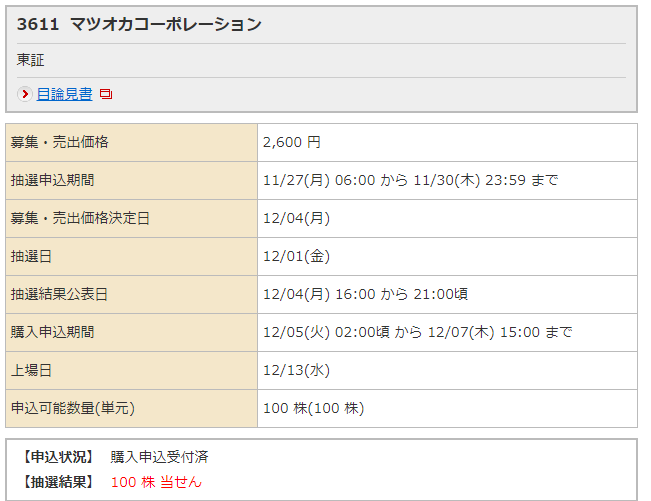Click the 募集・売出価格決定日 row label
651x501 pixels.
tap(80, 219)
